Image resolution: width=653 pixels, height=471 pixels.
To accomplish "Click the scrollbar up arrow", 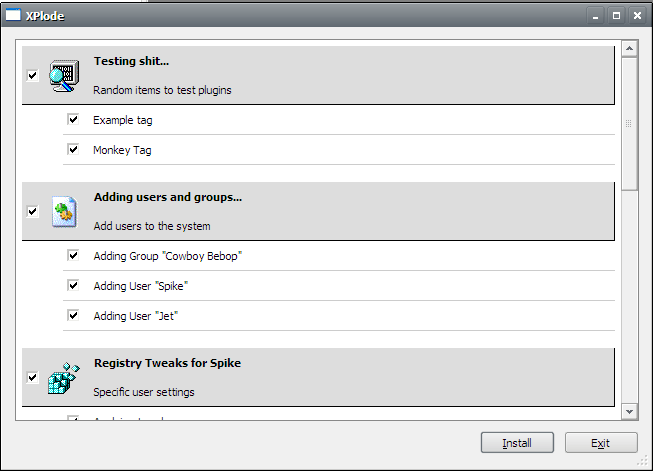I will [x=629, y=49].
